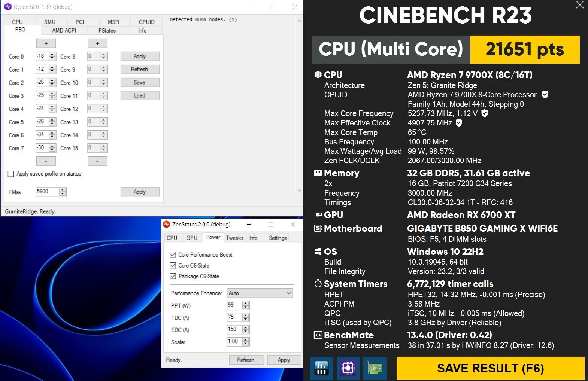Open the Performance Enhancer dropdown
Viewport: 588px width, 381px height.
point(260,293)
